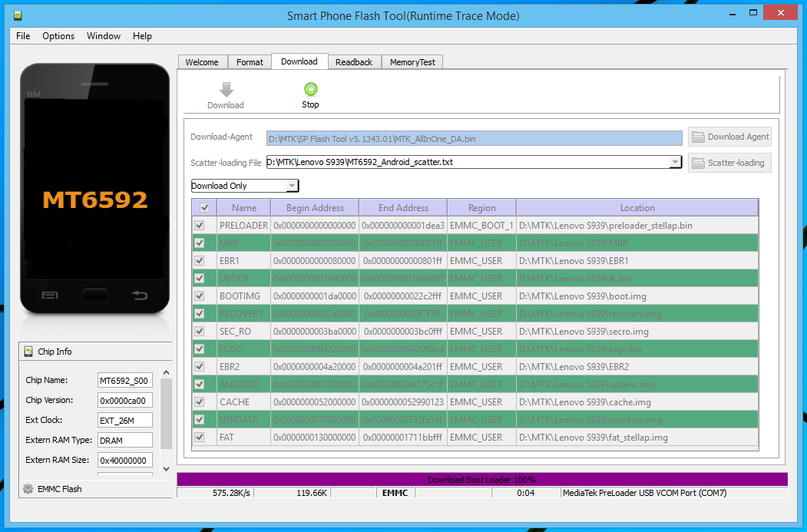Click the Begin Address column header
The height and width of the screenshot is (532, 807).
pyautogui.click(x=315, y=208)
